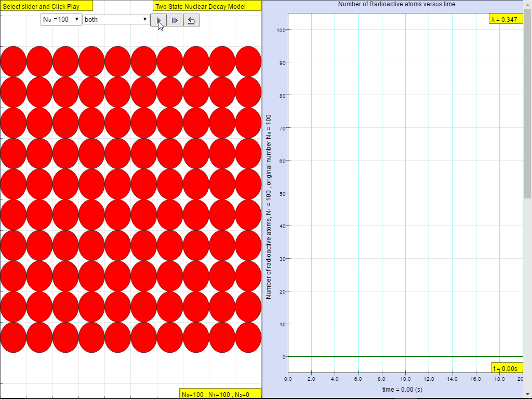Click the N₀=100, N₁=100, N₂=0 status bar

point(220,394)
